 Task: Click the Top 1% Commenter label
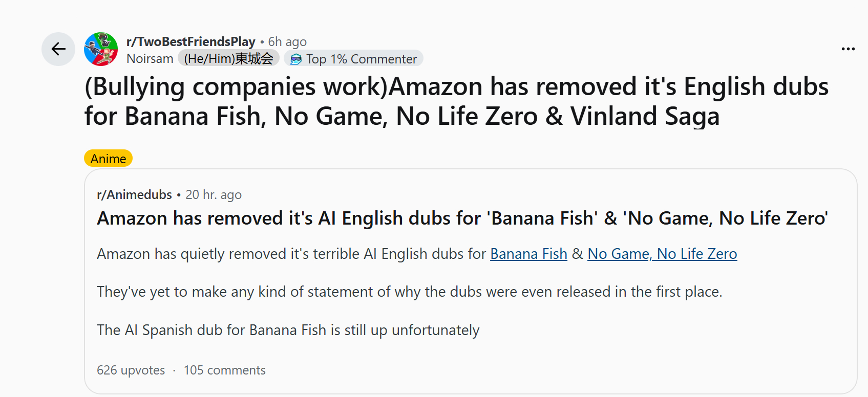point(362,59)
